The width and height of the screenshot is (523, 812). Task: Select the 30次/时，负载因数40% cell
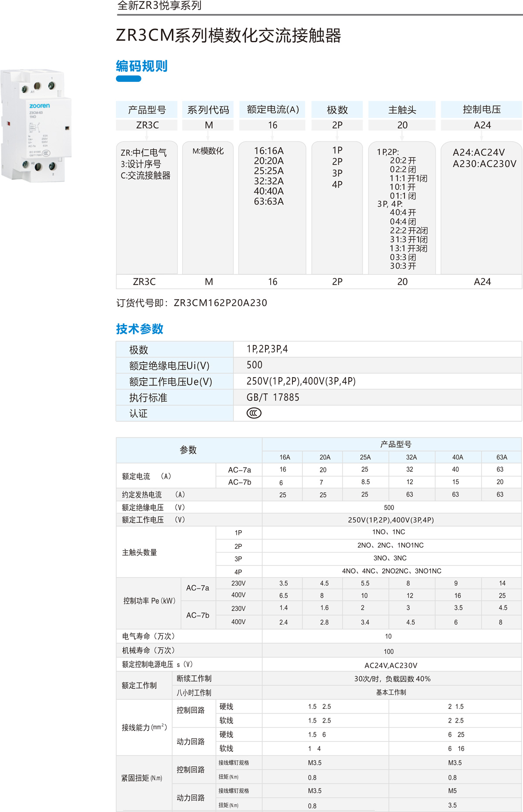[392, 679]
